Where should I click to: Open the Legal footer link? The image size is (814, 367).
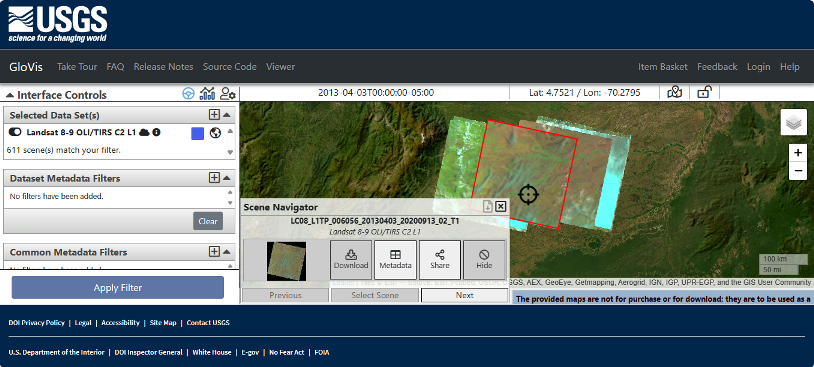pos(83,322)
